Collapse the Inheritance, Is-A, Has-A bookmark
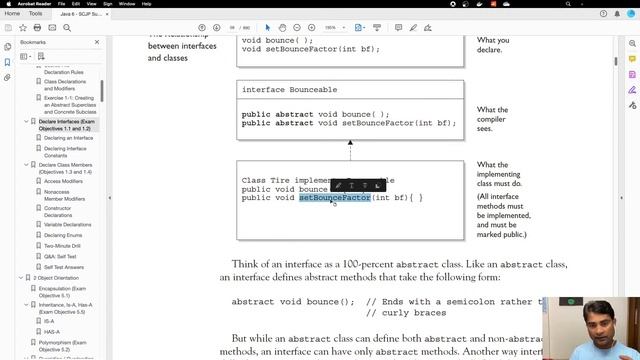This screenshot has height=360, width=640. [x=26, y=305]
